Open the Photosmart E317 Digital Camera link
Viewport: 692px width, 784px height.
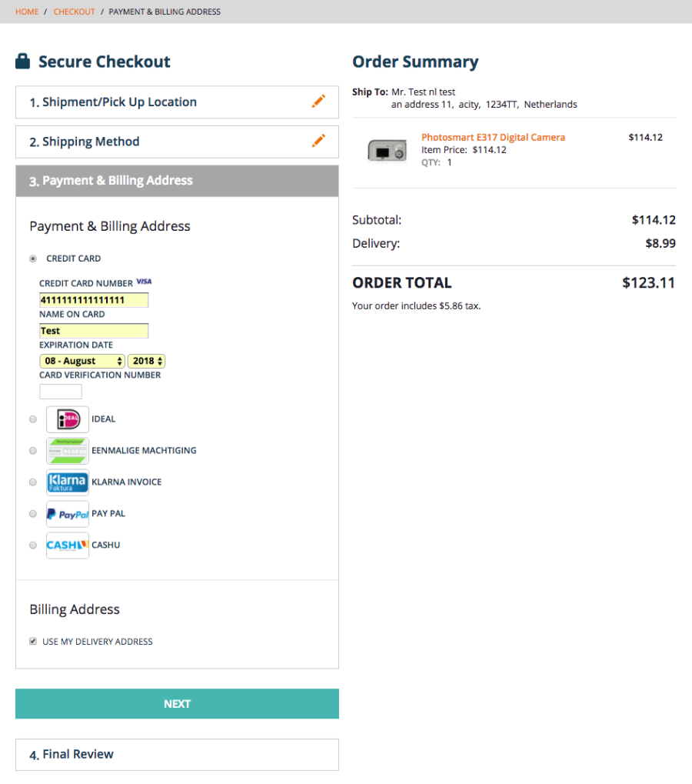493,137
